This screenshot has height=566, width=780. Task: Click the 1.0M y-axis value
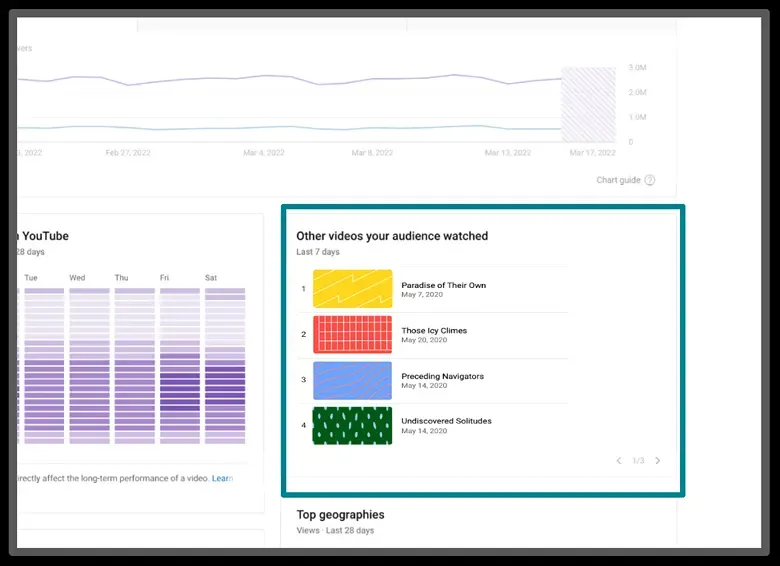tap(637, 117)
